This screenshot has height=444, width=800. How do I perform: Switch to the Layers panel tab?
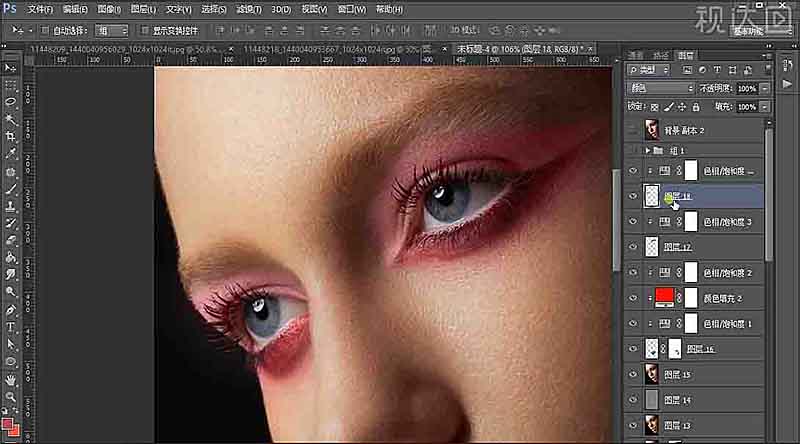[x=685, y=55]
